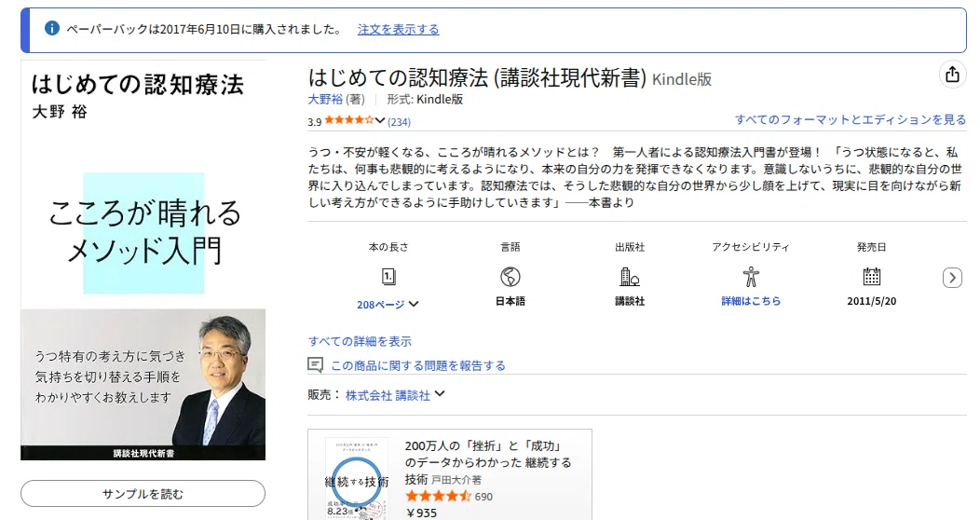This screenshot has width=980, height=520.
Task: Click この商品に関する問題を報告する link
Action: pos(418,365)
